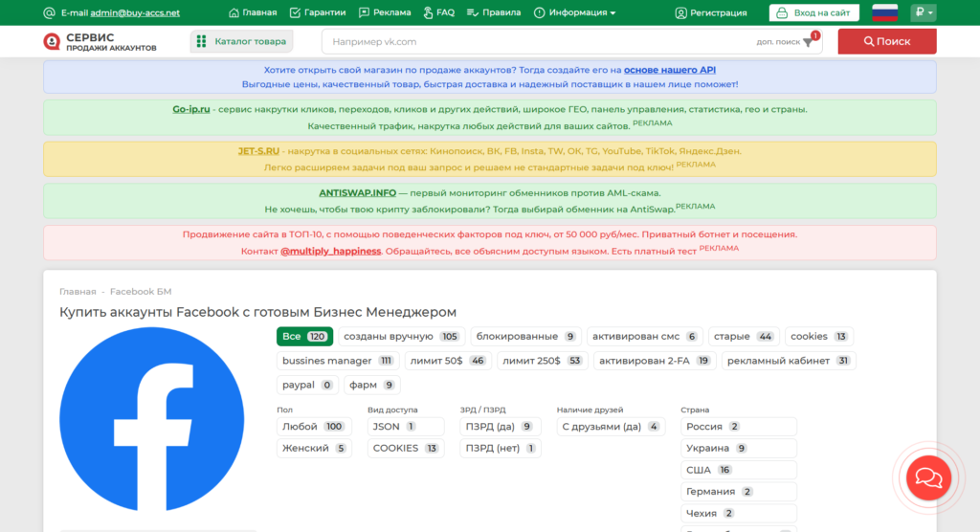Select the фарм filter tag
980x532 pixels.
point(372,385)
